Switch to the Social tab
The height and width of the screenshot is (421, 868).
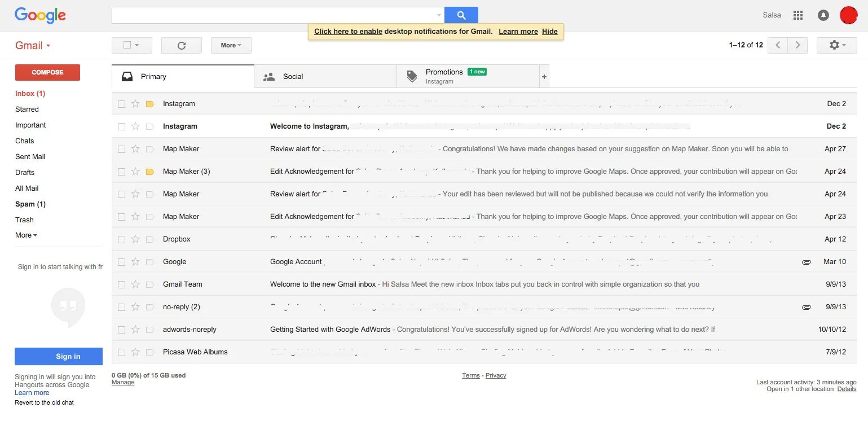click(x=325, y=76)
